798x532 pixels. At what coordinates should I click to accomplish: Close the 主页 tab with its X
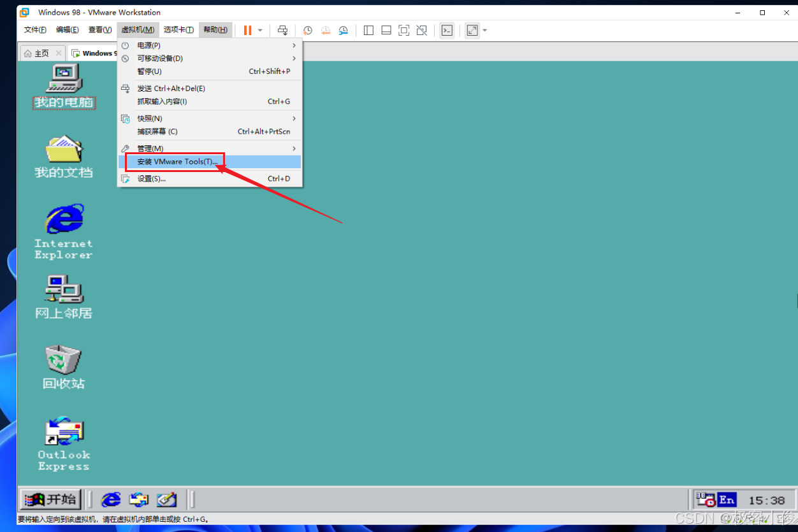pyautogui.click(x=59, y=54)
